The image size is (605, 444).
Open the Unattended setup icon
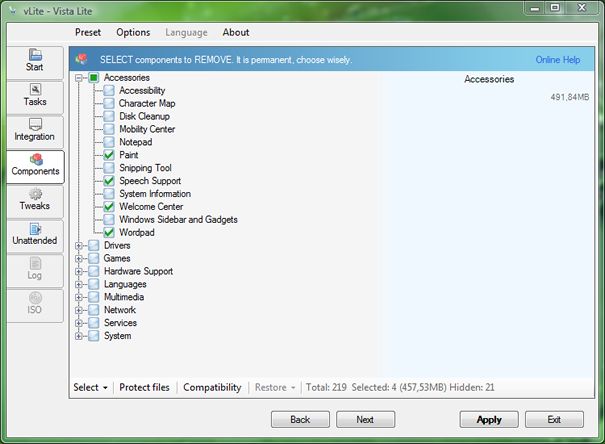pos(35,228)
